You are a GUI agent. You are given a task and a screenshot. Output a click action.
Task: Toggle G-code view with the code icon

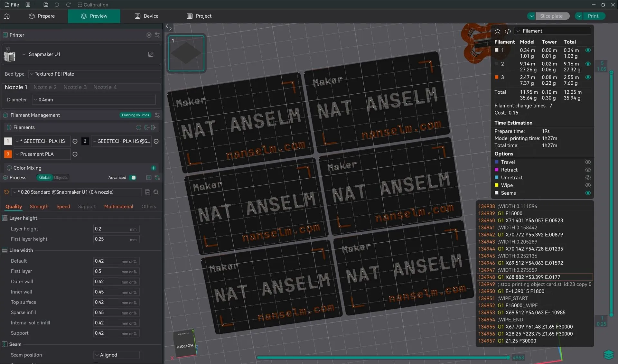[x=508, y=31]
